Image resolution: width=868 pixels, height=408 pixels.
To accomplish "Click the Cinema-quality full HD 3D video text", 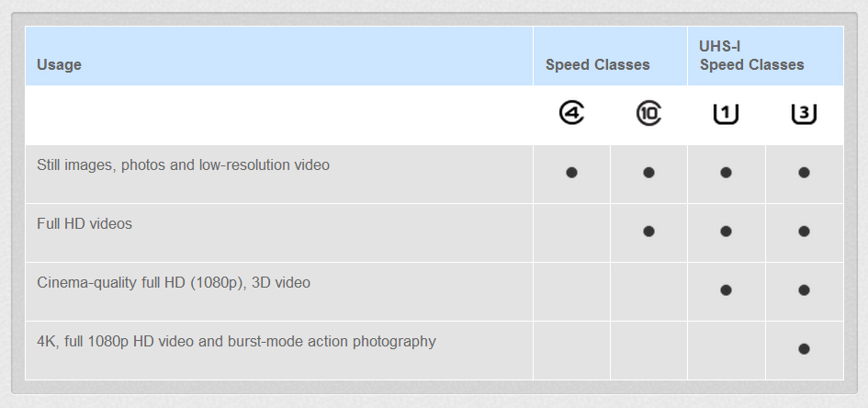I will pyautogui.click(x=174, y=282).
